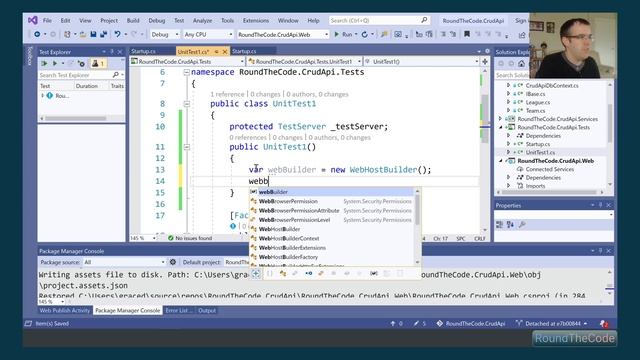Open the RoundTheCode.CrudApi.Tests project navigation dropdown
This screenshot has height=360, width=640.
tap(187, 62)
